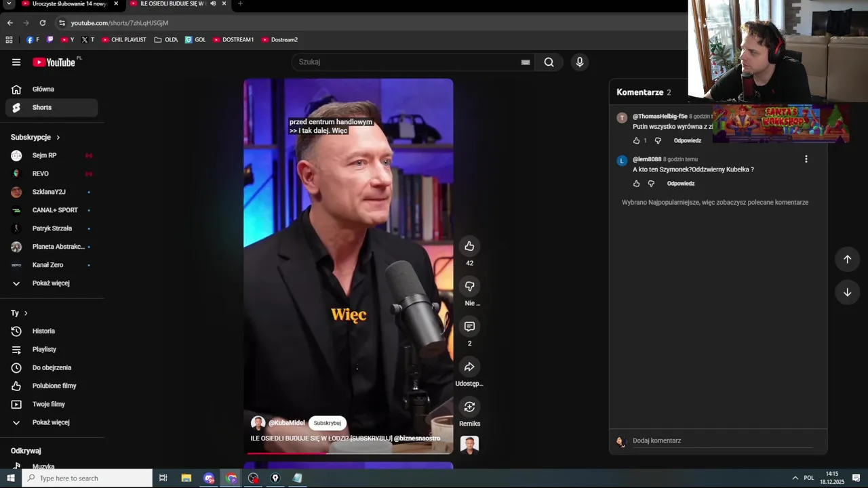
Task: Open the Remiks option icon
Action: (469, 407)
